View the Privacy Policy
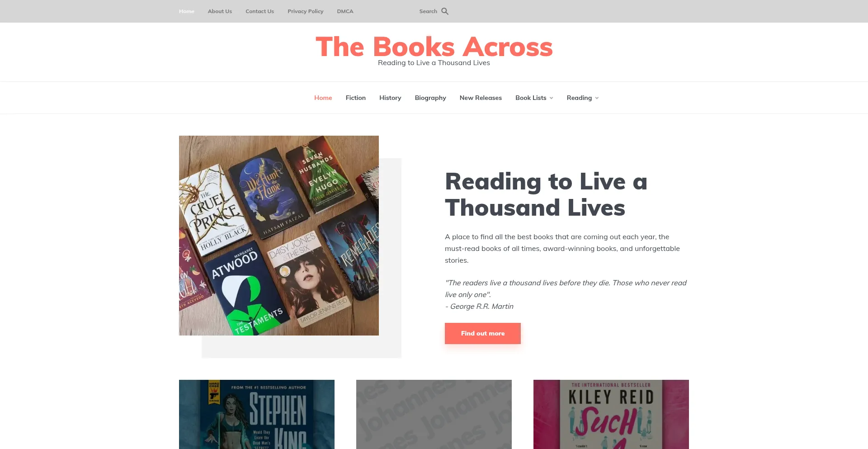868x449 pixels. click(306, 11)
